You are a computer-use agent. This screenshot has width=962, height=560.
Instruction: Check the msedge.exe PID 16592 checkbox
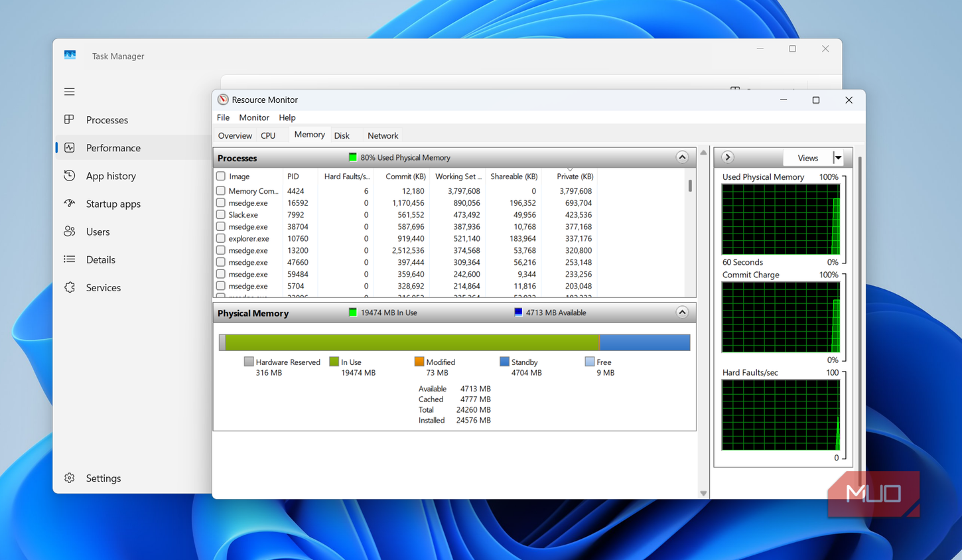click(x=221, y=202)
